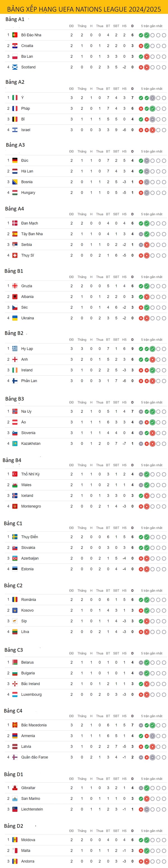Click Hy Lạp's third green win indicator

[x=153, y=349]
